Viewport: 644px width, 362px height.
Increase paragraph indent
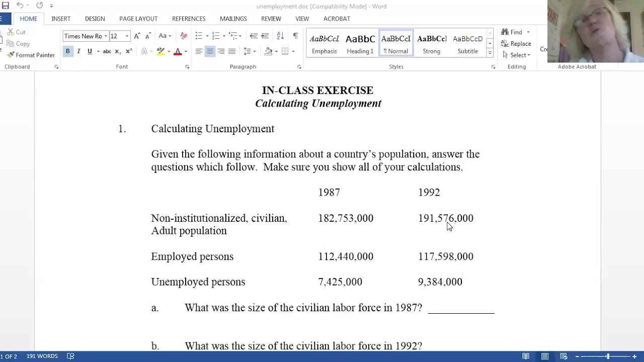(265, 36)
